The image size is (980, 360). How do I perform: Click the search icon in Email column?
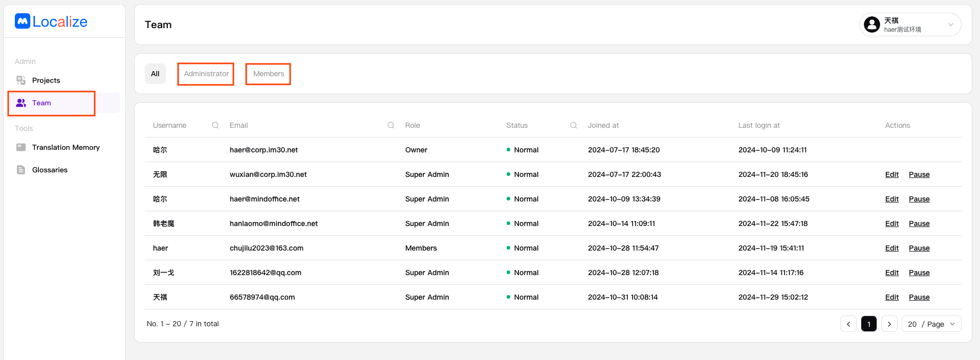click(391, 125)
